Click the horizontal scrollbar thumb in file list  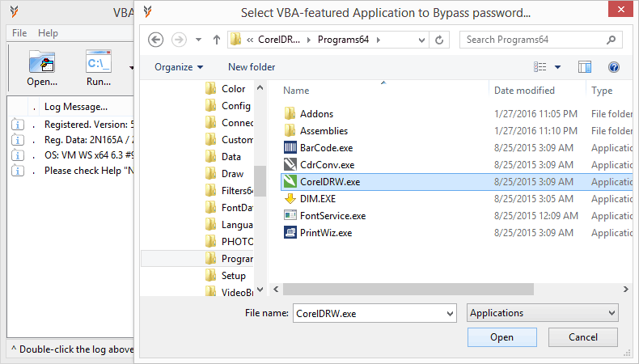[x=408, y=289]
